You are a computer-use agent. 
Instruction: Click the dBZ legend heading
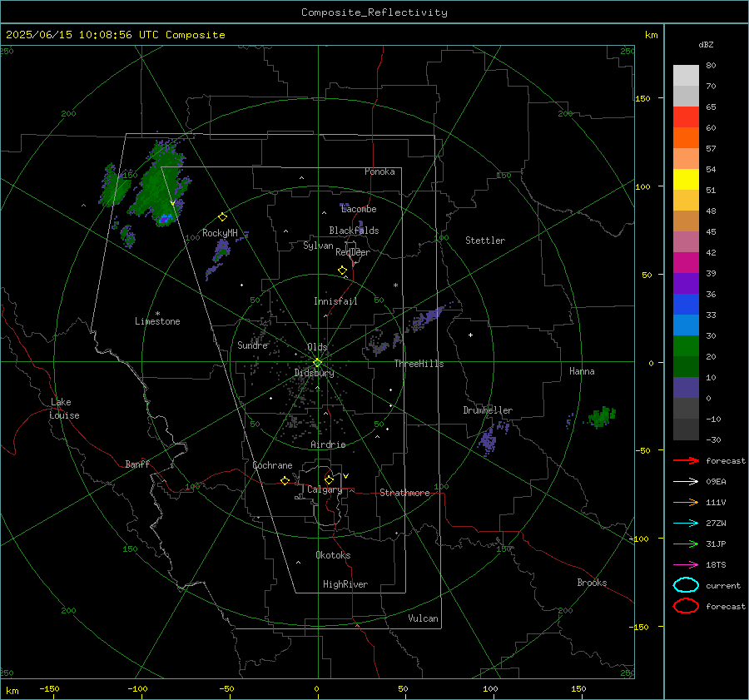(706, 44)
